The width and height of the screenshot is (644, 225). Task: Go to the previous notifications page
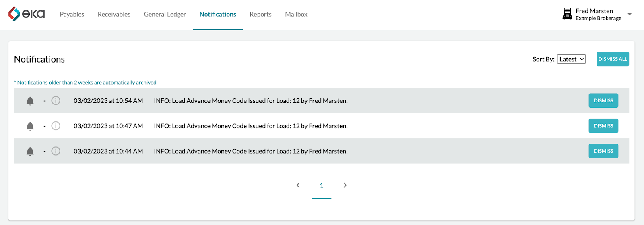pyautogui.click(x=298, y=185)
